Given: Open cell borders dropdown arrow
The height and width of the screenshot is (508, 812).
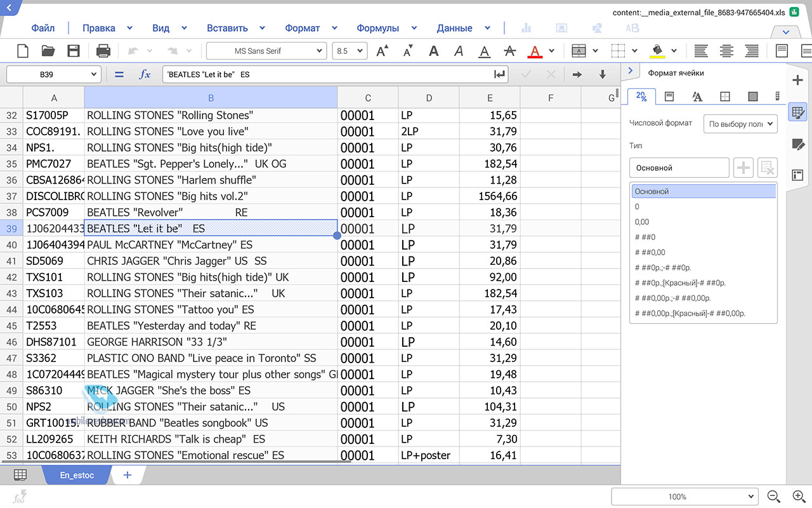Looking at the screenshot, I should pos(634,51).
